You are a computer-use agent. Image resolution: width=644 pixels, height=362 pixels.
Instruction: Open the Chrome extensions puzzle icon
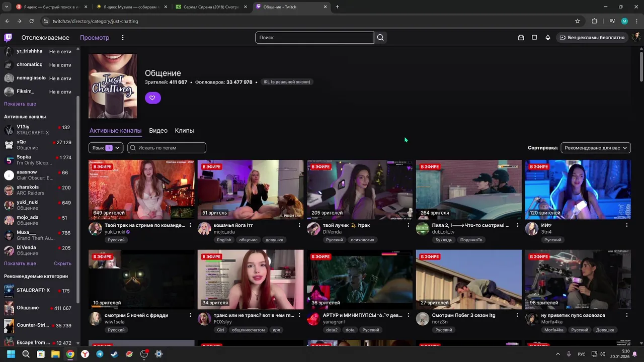595,21
